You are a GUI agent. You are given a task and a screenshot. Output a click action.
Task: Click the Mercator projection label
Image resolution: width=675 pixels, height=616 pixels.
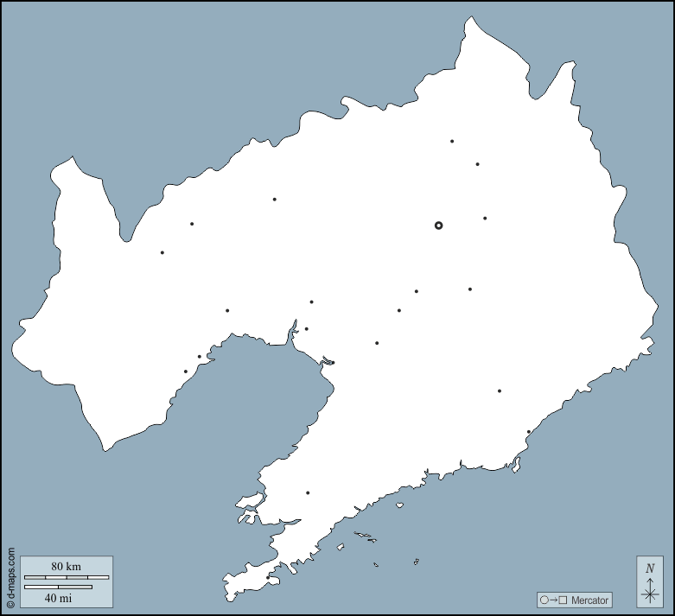[589, 600]
